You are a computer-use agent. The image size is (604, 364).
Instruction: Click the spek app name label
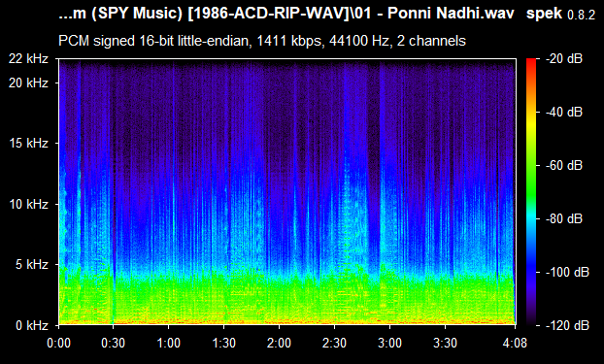pos(544,14)
